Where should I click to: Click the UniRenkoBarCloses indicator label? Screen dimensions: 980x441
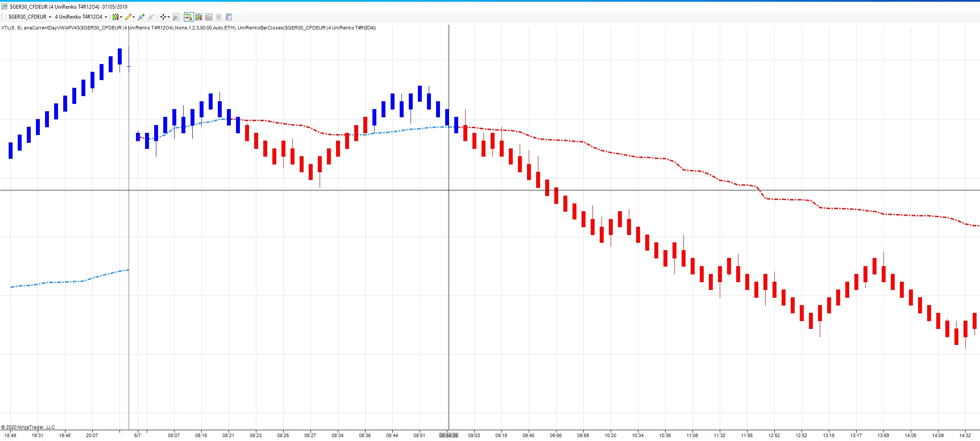point(307,28)
